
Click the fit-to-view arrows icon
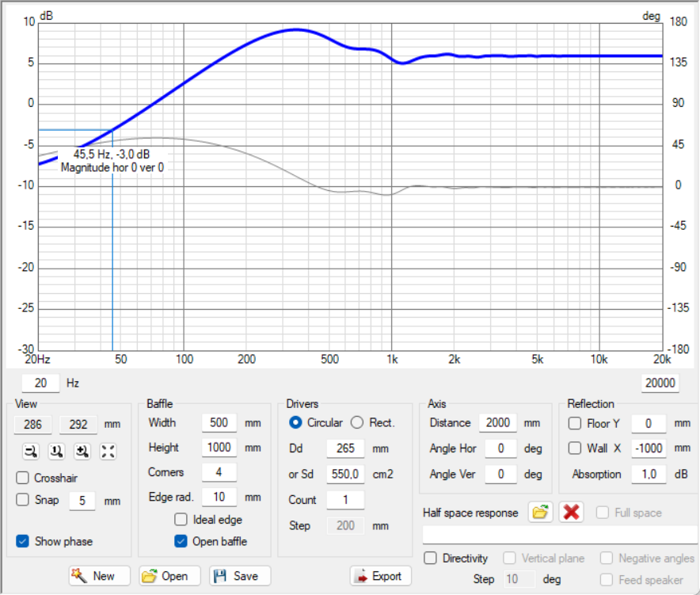[x=108, y=451]
